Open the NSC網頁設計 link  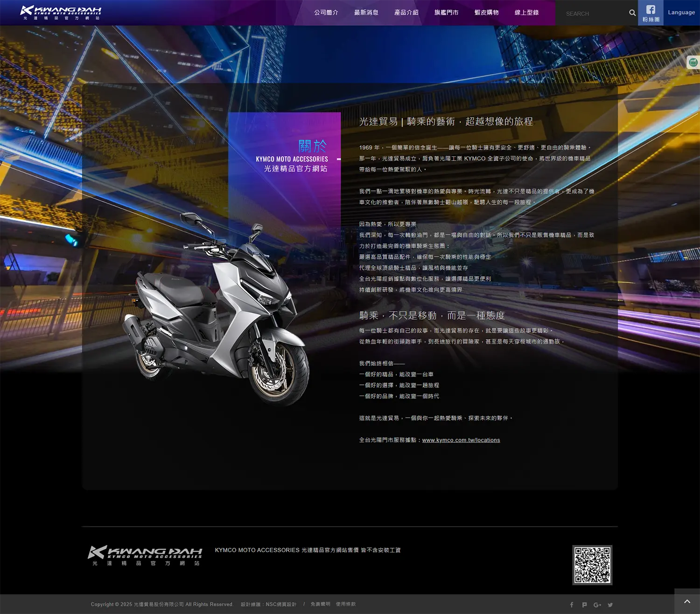[281, 604]
